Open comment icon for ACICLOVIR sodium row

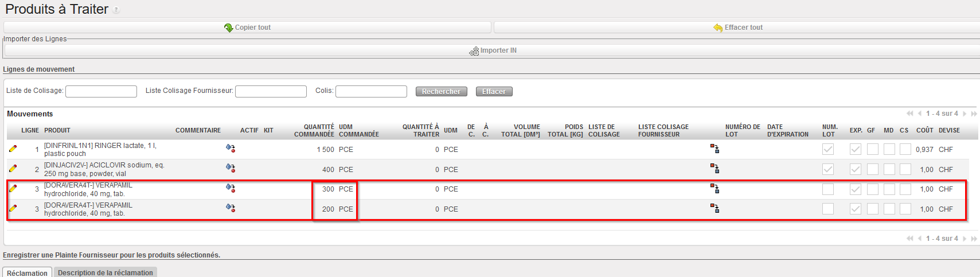231,168
